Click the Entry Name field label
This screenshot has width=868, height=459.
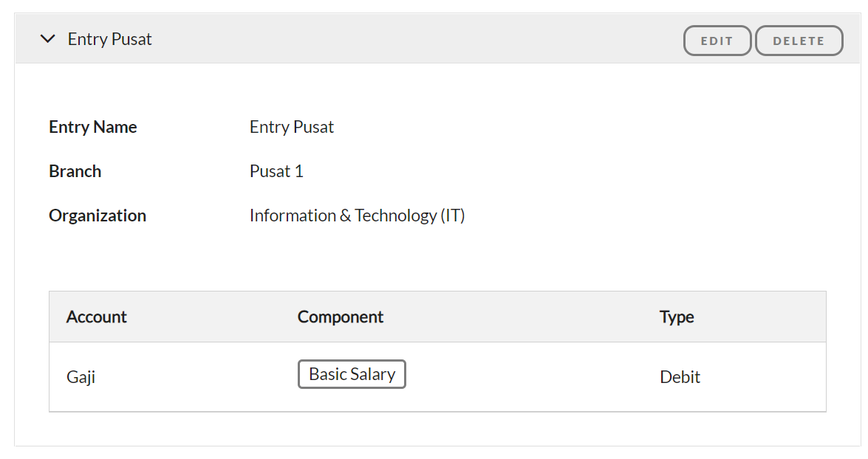coord(93,127)
